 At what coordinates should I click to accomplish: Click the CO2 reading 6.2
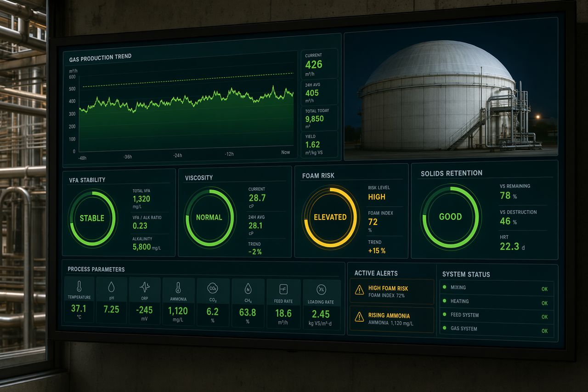(213, 312)
